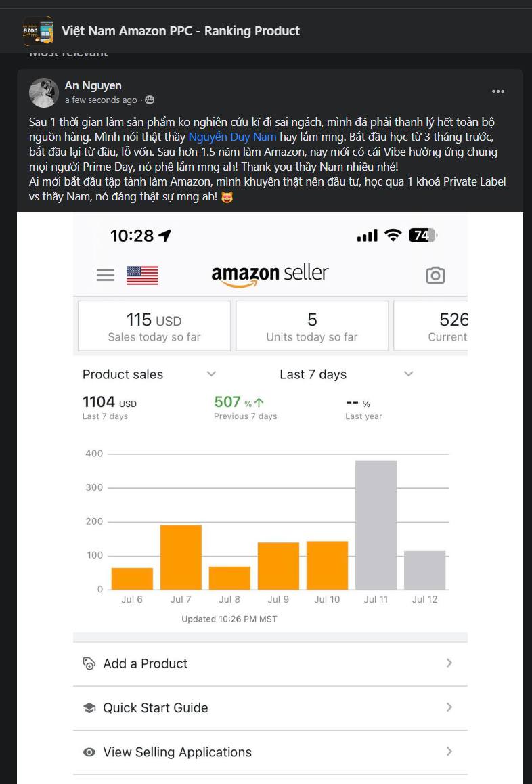Click the eye icon beside View Selling Applications
Screen dimensions: 532x784
[89, 752]
